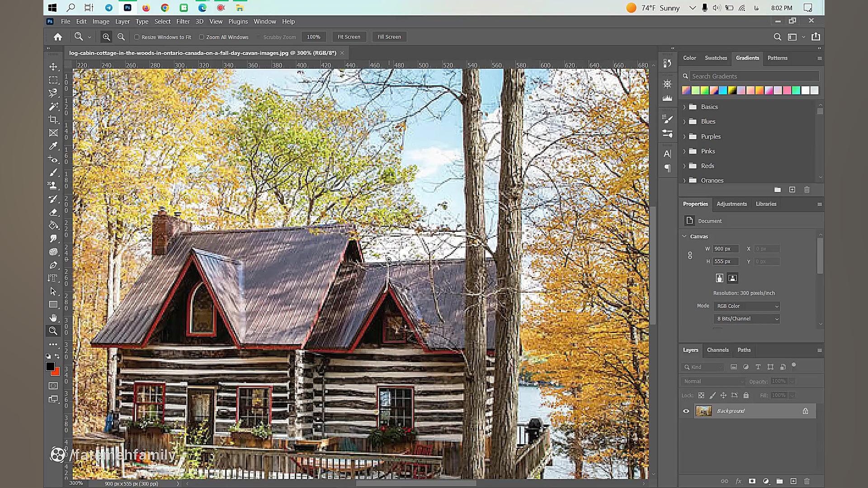The image size is (868, 488).
Task: Switch to the Channels tab
Action: point(717,350)
